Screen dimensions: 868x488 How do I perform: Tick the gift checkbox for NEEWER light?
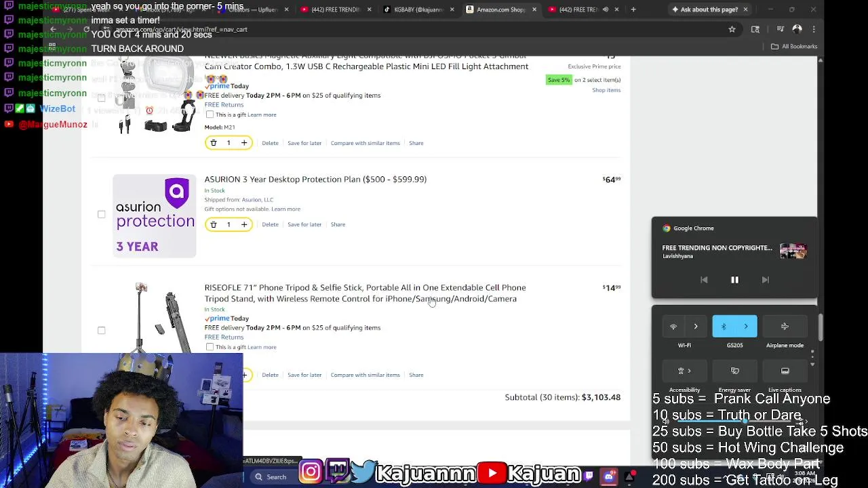(x=210, y=115)
